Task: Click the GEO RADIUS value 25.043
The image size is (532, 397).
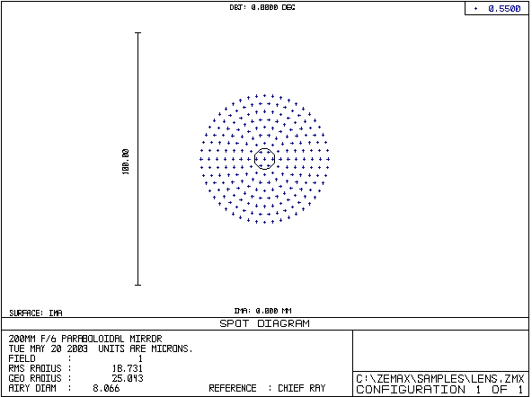Action: point(128,378)
